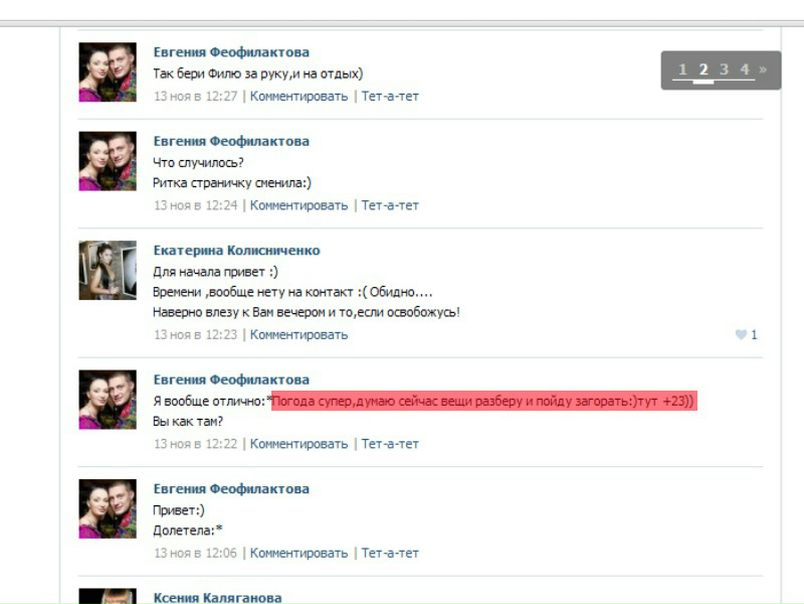This screenshot has width=804, height=604.
Task: Open Ксения Каляганова profile name link
Action: click(x=217, y=597)
